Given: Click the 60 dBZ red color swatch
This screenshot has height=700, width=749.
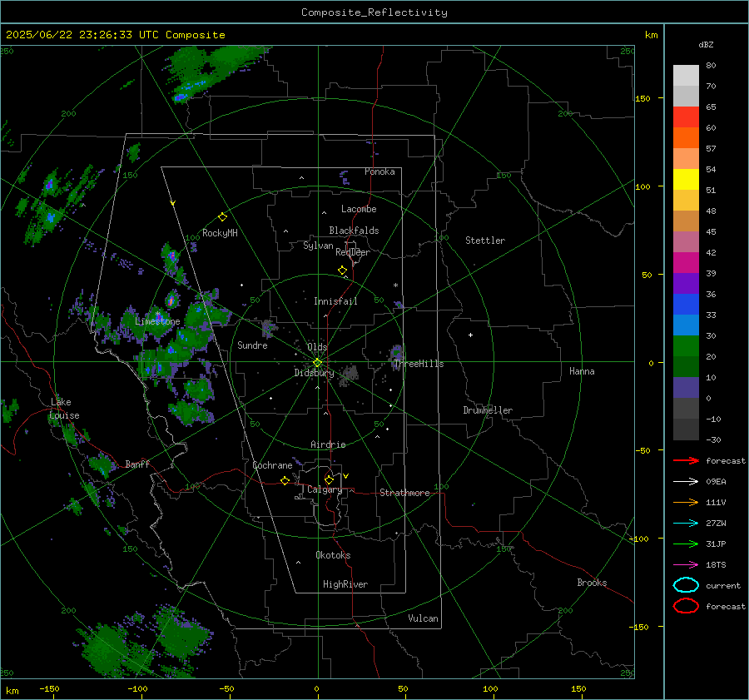Looking at the screenshot, I should (686, 117).
